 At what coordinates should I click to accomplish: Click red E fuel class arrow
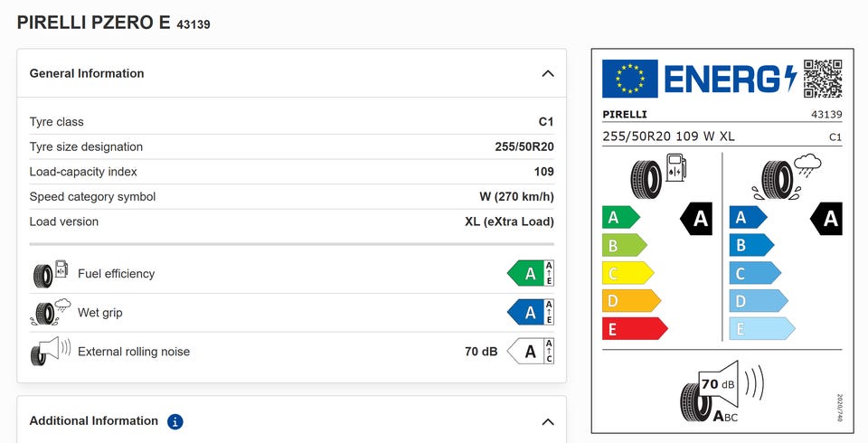pos(635,328)
